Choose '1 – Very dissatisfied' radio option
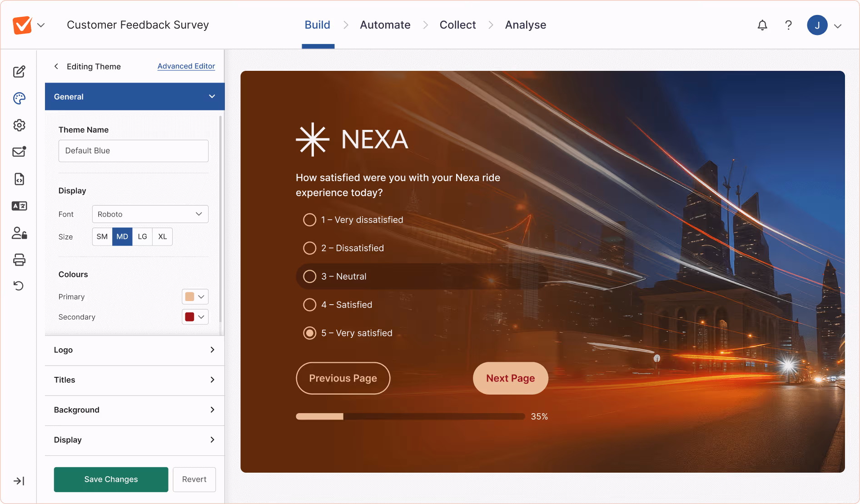 [x=310, y=220]
